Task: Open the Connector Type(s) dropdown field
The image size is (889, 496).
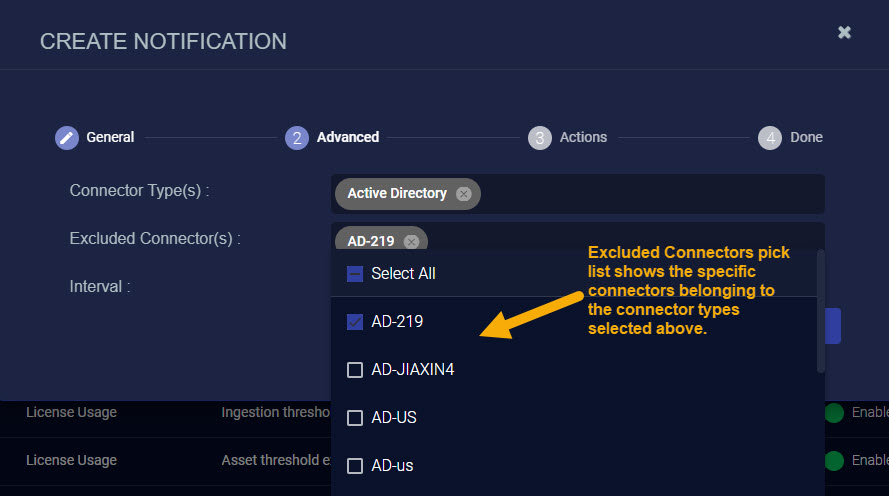Action: 650,194
